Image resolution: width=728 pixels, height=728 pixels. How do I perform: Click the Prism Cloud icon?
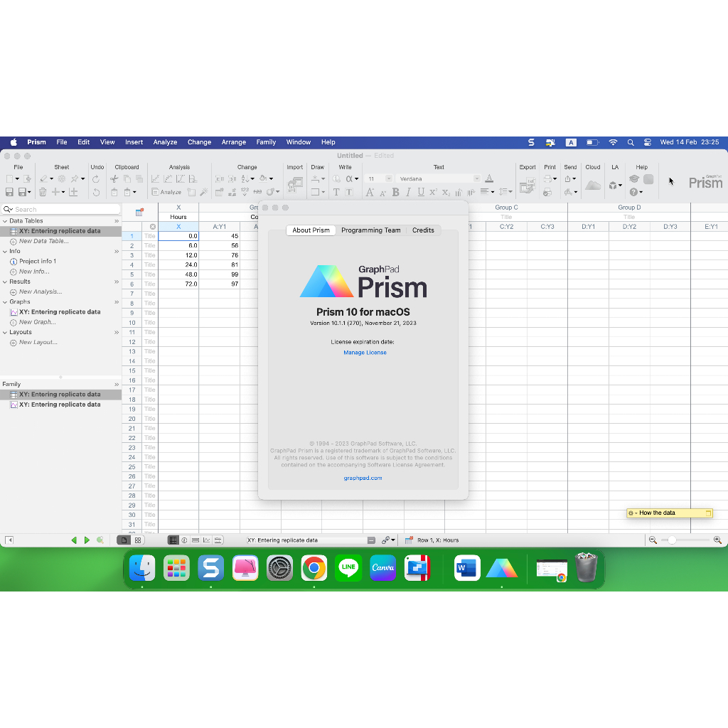(x=592, y=186)
